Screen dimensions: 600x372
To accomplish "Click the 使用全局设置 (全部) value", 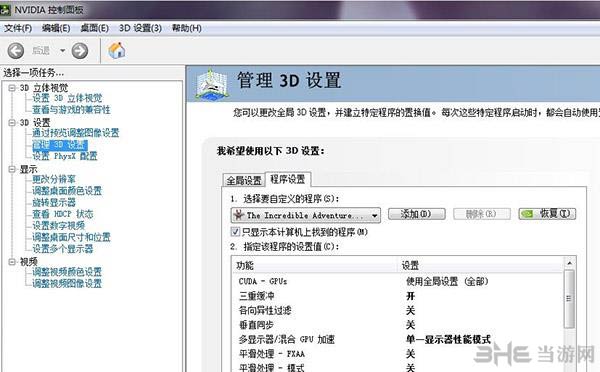I will 447,282.
